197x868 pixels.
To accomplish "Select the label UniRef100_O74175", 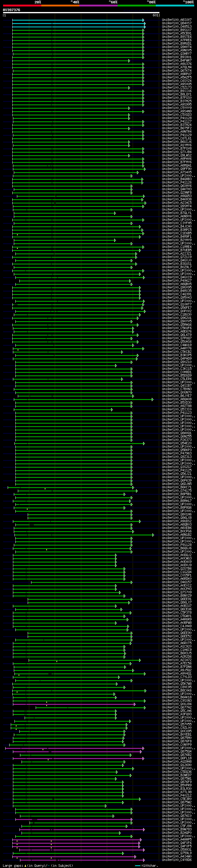I will point(177,490).
